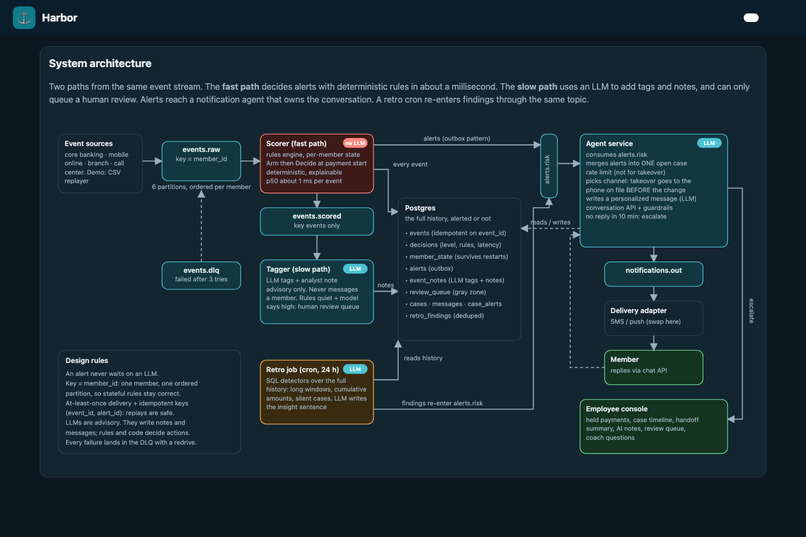Click bold "slow path" in description
The height and width of the screenshot is (537, 806).
[537, 87]
